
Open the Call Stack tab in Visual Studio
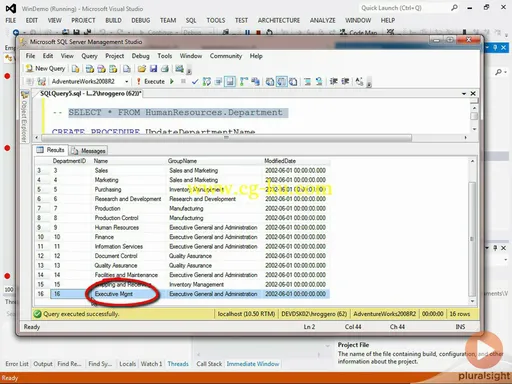click(x=209, y=364)
